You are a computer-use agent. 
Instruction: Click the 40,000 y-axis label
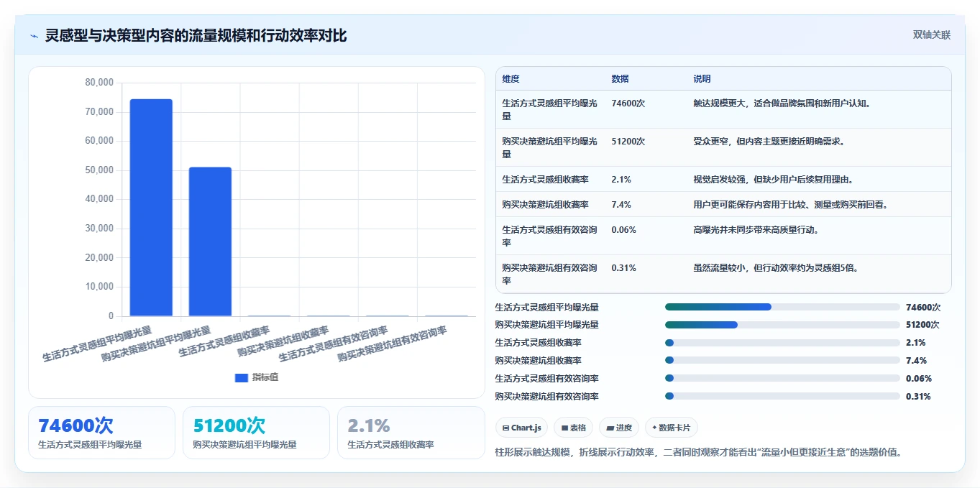pos(99,199)
